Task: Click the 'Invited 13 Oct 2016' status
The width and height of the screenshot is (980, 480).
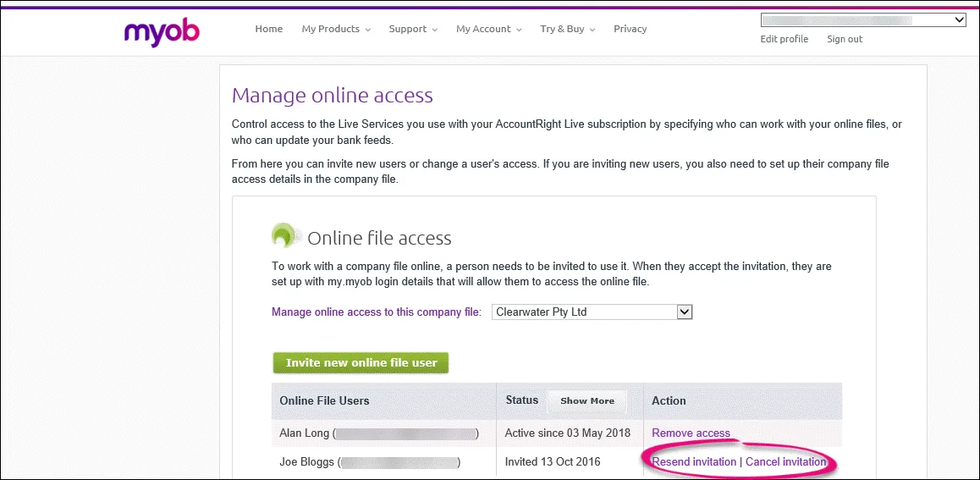Action: (553, 462)
